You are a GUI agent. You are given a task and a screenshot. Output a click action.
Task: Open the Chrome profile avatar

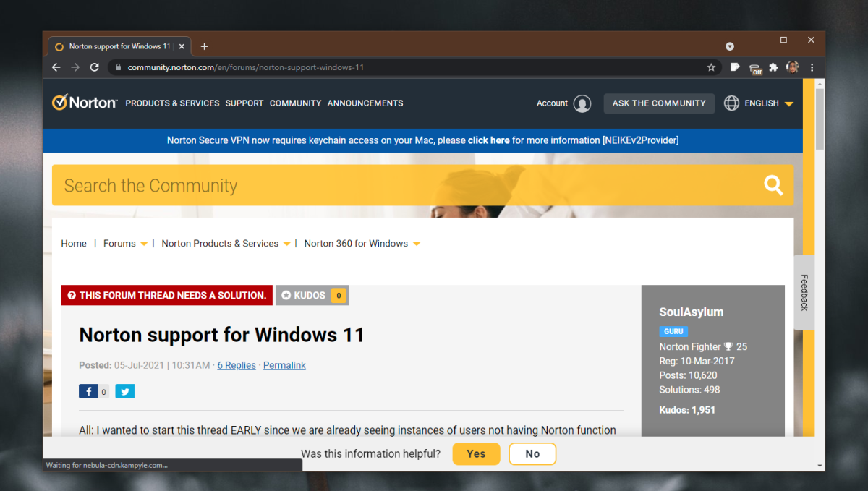(x=793, y=67)
